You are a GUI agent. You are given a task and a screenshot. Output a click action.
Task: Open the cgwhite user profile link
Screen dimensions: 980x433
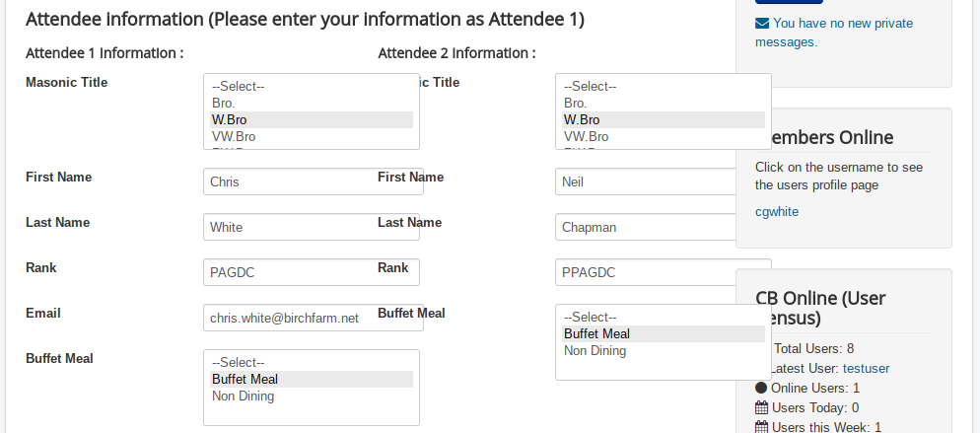[777, 211]
